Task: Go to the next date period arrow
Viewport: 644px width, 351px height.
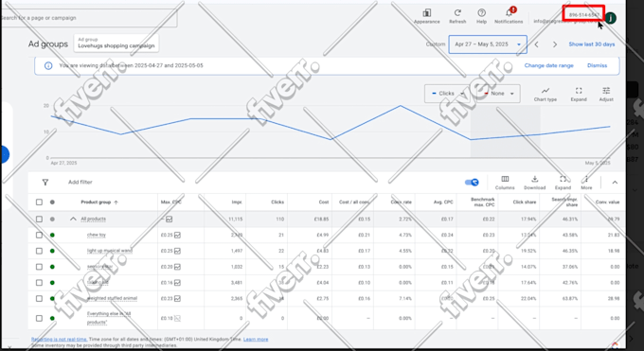Action: (x=555, y=44)
